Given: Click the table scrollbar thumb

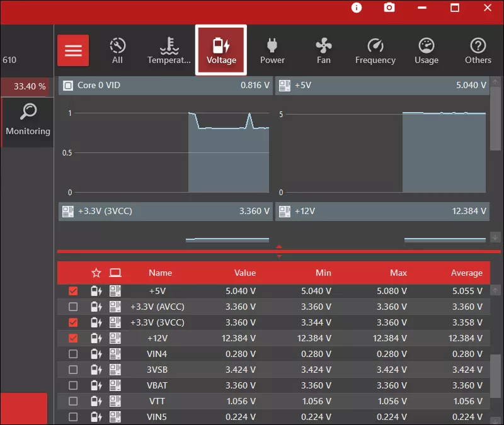Looking at the screenshot, I should 495,376.
